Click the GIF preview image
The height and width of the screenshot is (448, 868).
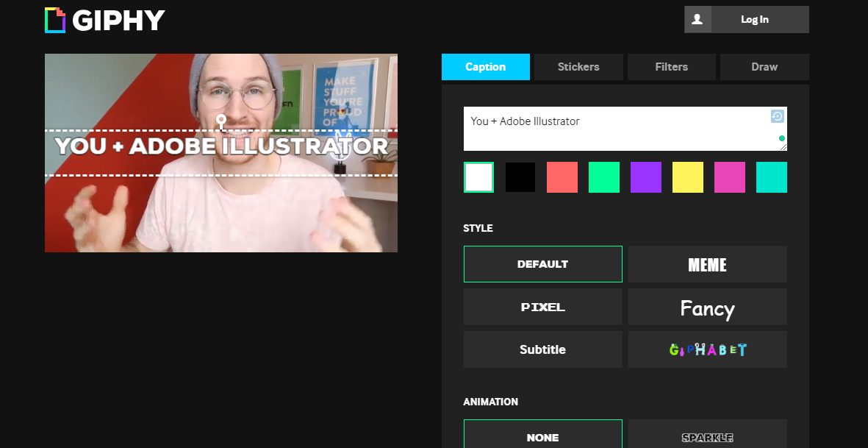click(x=221, y=153)
